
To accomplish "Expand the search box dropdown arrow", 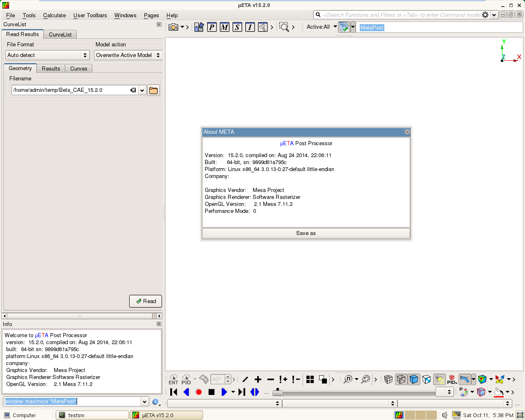I will point(494,15).
